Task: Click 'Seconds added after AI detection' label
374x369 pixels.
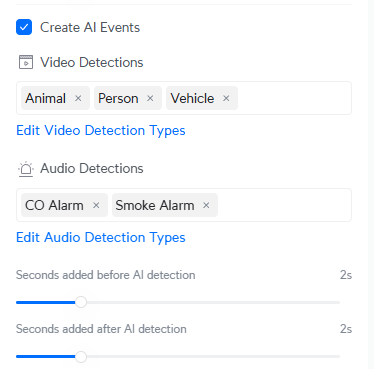Action: 101,329
